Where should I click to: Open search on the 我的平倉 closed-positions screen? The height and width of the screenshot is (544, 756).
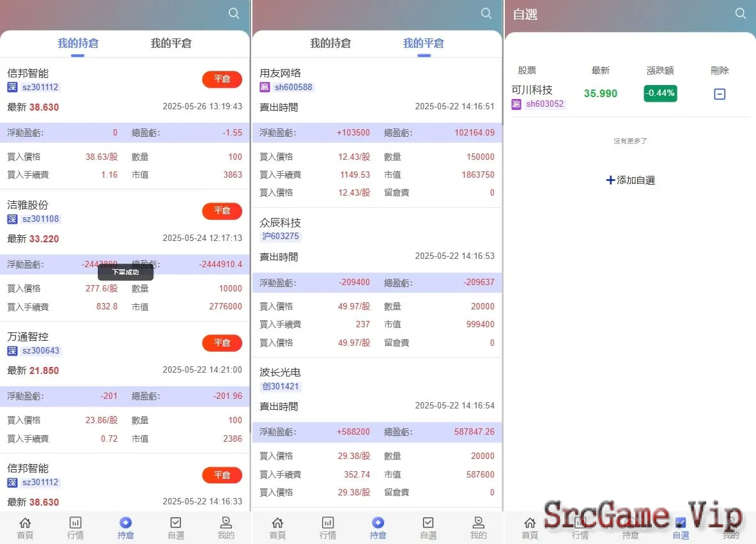pos(486,13)
